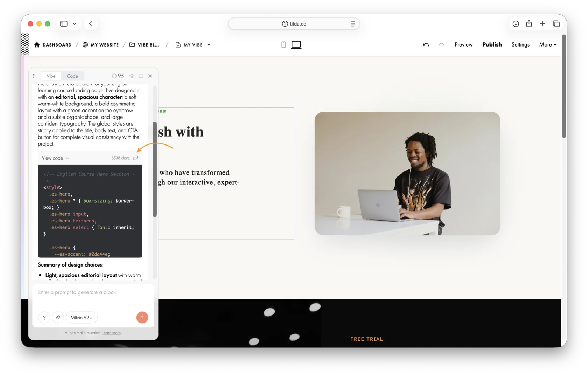Click the 95 credits counter icon
Viewport: 588px width, 375px height.
pos(114,76)
